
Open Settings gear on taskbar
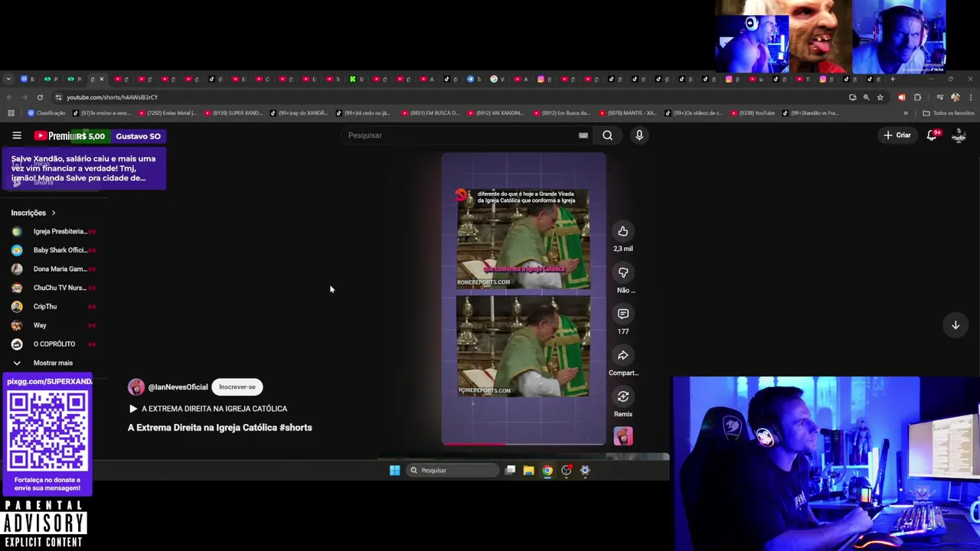585,470
